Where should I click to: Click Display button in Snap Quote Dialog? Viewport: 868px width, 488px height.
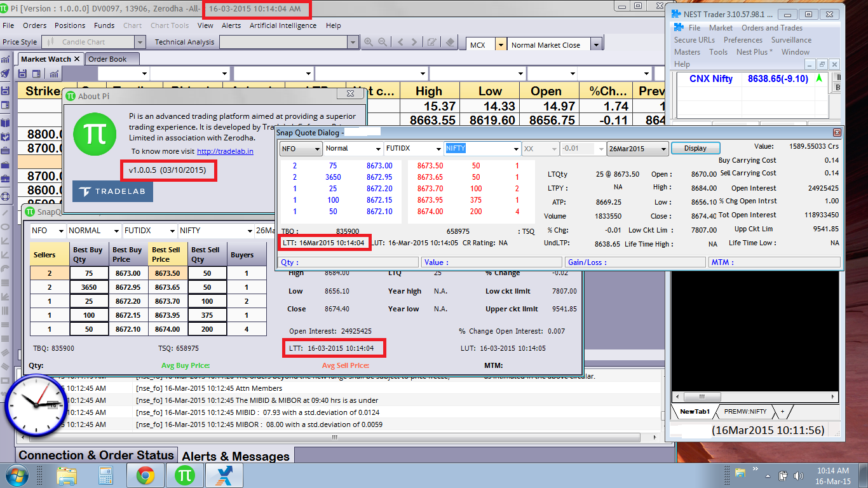(695, 148)
